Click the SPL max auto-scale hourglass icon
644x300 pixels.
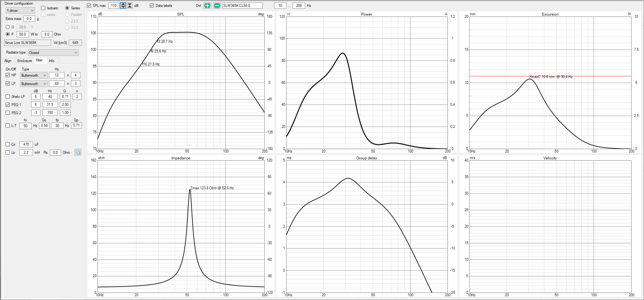tap(130, 6)
